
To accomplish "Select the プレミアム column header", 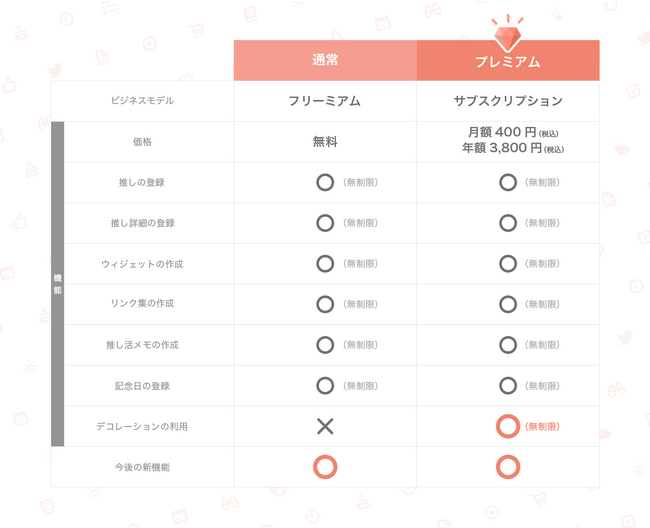I will [x=508, y=62].
